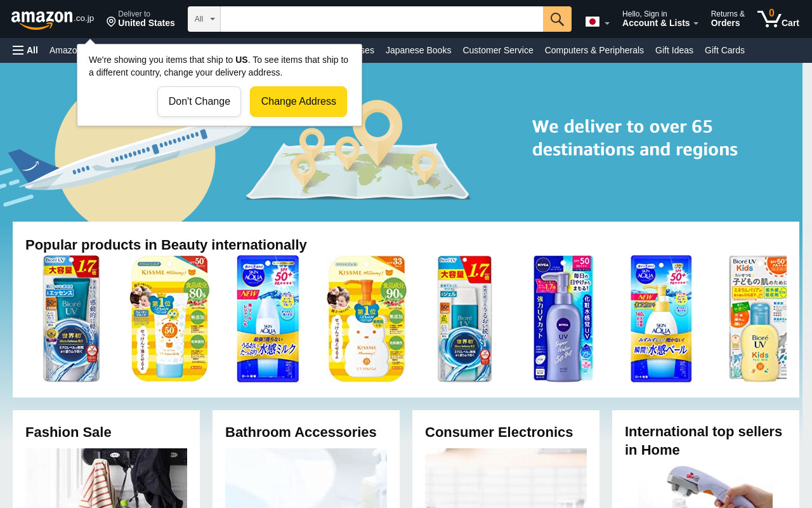Open the All hamburger menu

click(25, 50)
